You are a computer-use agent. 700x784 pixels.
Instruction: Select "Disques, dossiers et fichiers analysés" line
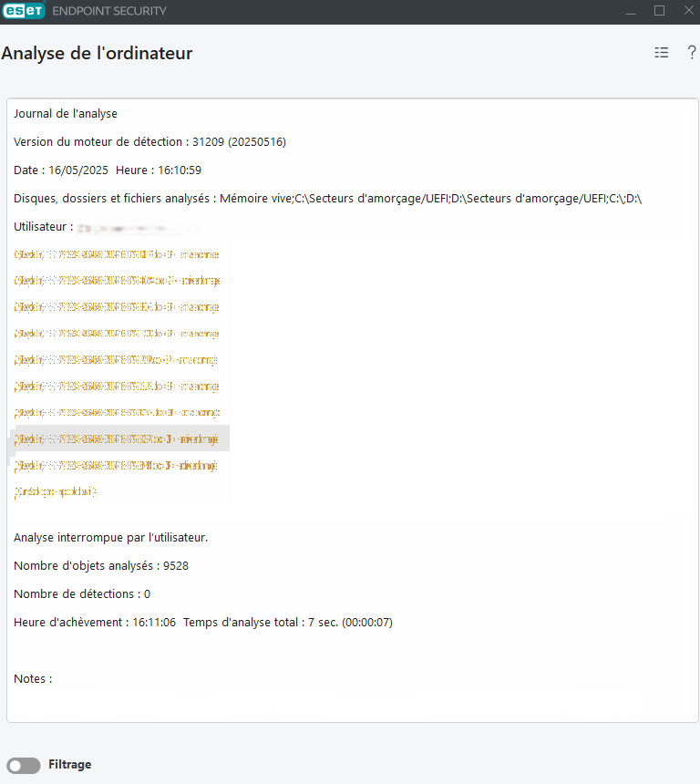coord(327,199)
